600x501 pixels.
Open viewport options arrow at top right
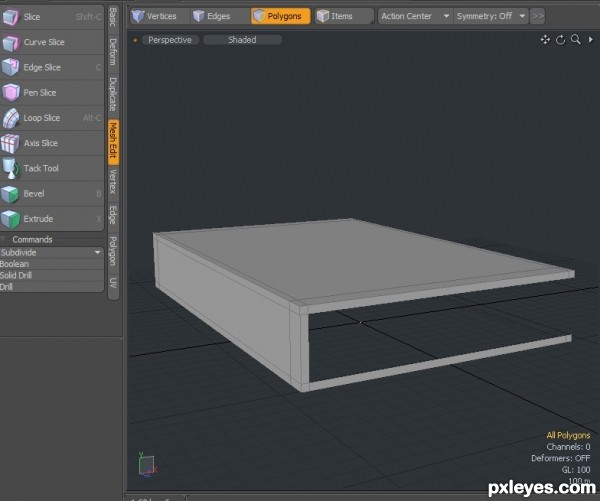coord(591,39)
